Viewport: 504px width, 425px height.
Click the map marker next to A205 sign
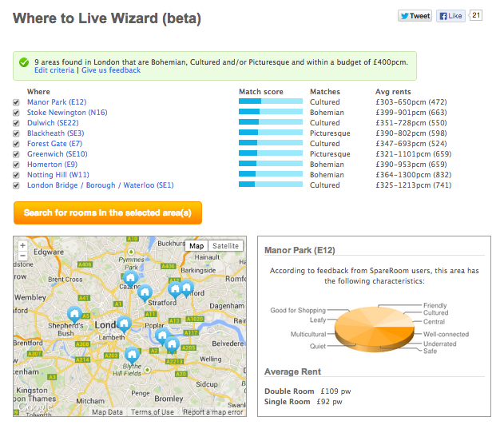point(172,344)
